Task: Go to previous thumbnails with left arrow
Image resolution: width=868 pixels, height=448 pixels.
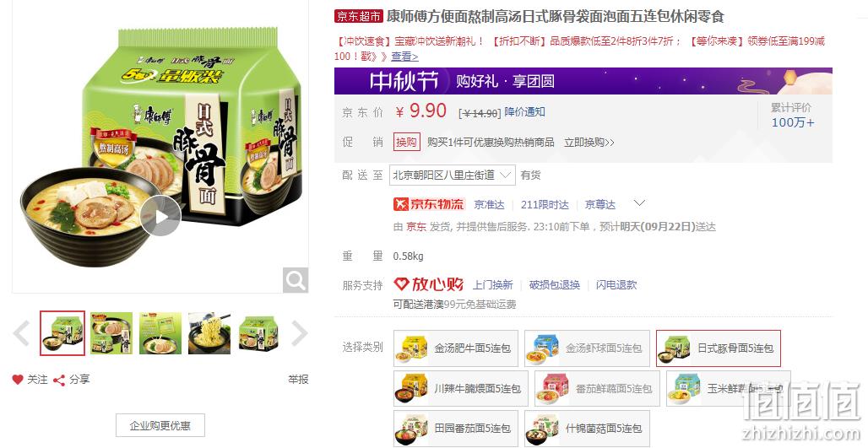Action: coord(22,333)
